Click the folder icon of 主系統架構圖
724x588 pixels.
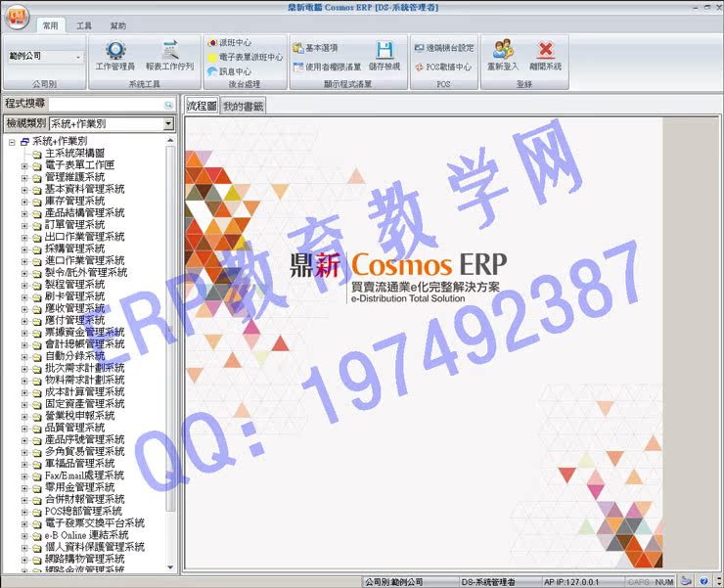tap(37, 154)
